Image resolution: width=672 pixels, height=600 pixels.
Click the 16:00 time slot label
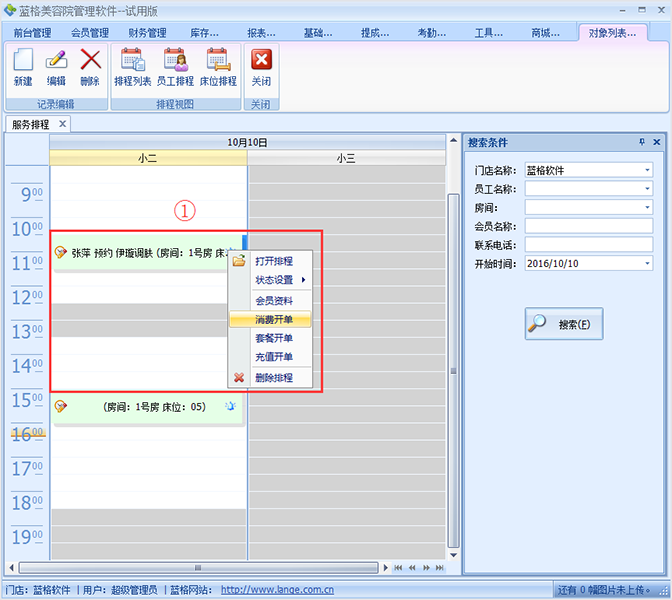click(x=27, y=434)
